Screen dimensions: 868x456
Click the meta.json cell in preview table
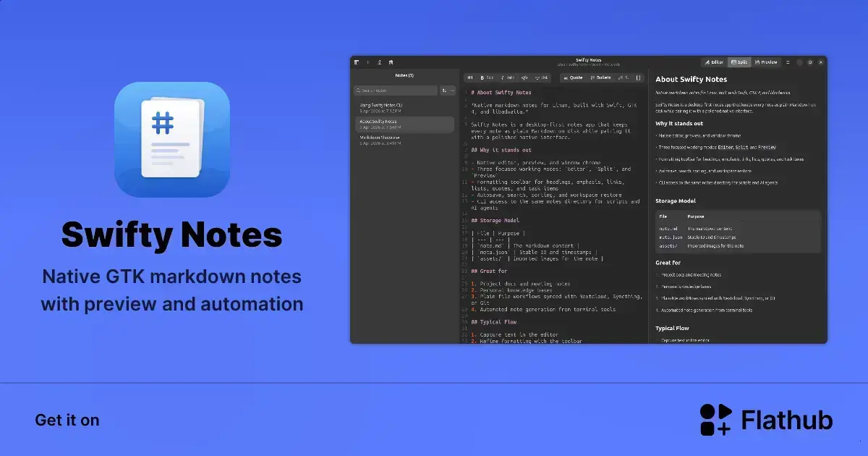[x=669, y=237]
